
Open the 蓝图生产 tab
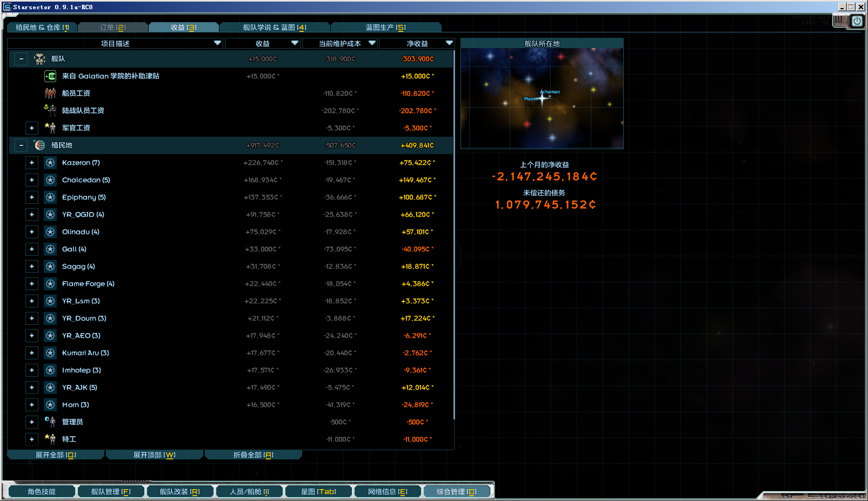[x=385, y=28]
